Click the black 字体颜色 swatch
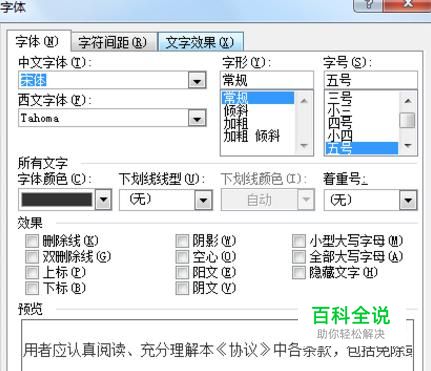Screen dimensions: 431x371 tap(57, 200)
